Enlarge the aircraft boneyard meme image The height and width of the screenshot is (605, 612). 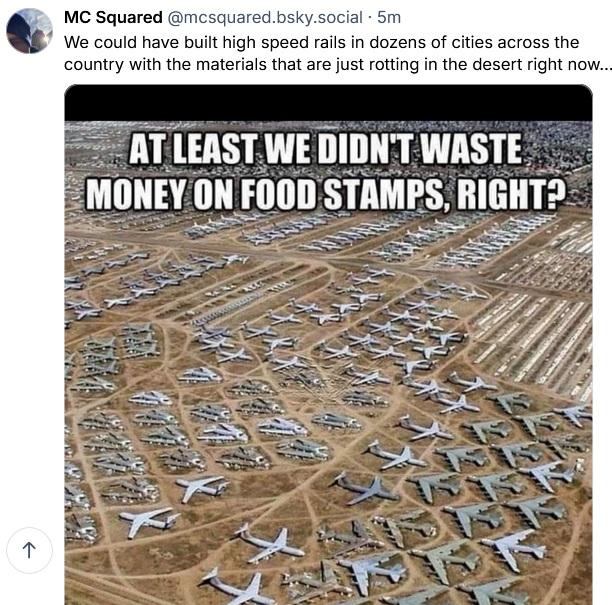tap(328, 400)
